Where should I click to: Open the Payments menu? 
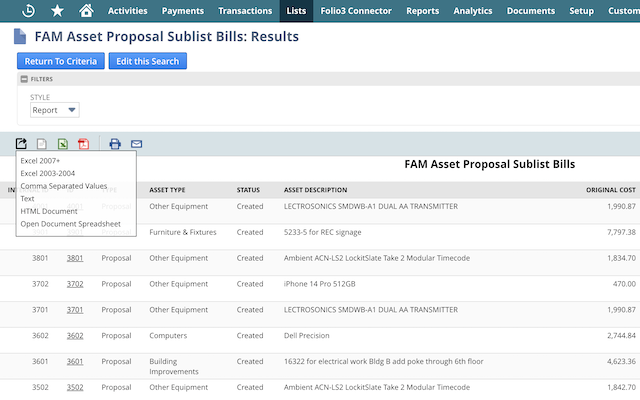click(x=182, y=11)
